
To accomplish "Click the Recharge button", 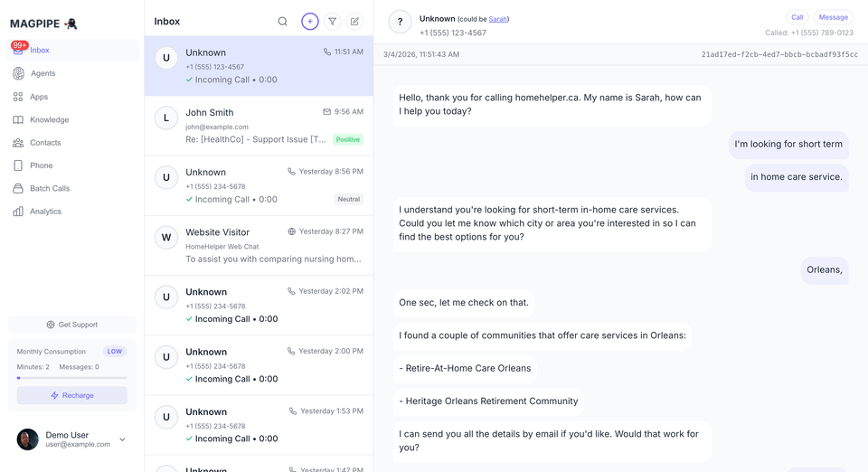I will pos(72,396).
